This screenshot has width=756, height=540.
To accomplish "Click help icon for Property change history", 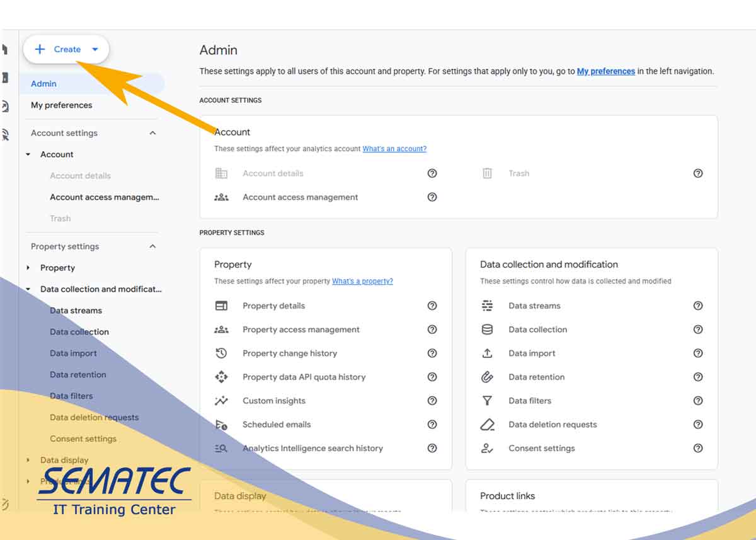I will coord(432,353).
